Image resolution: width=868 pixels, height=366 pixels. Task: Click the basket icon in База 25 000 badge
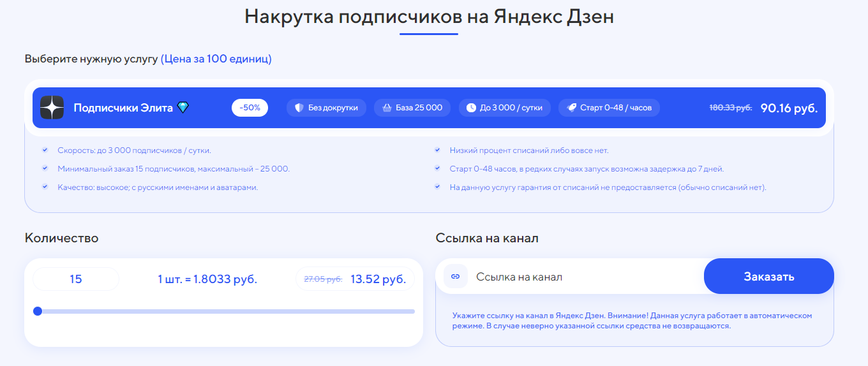tap(386, 108)
